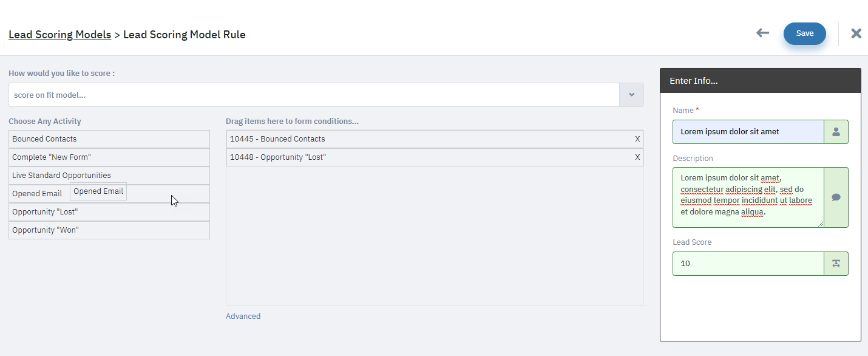Click the back arrow icon
Image resolution: width=868 pixels, height=356 pixels.
(x=762, y=33)
